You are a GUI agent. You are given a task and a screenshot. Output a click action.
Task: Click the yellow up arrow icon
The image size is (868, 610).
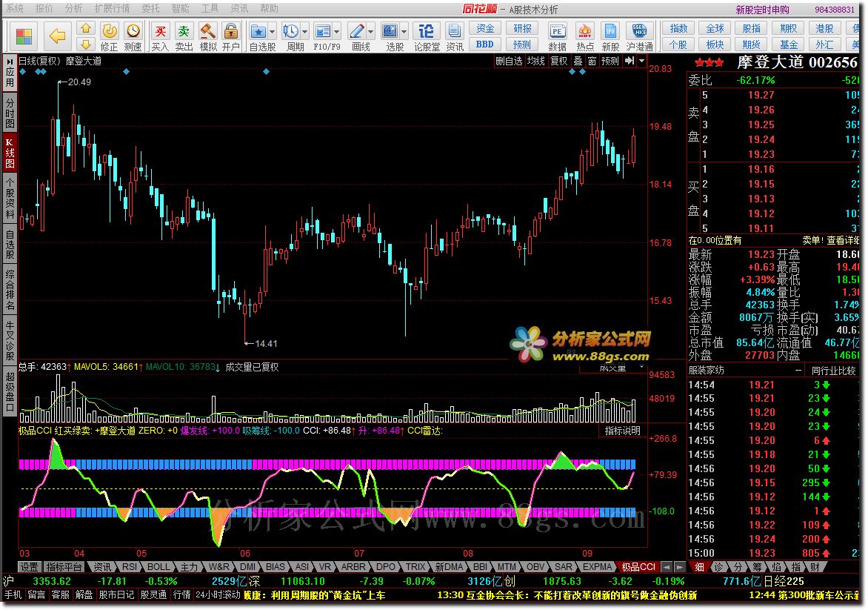(x=86, y=27)
